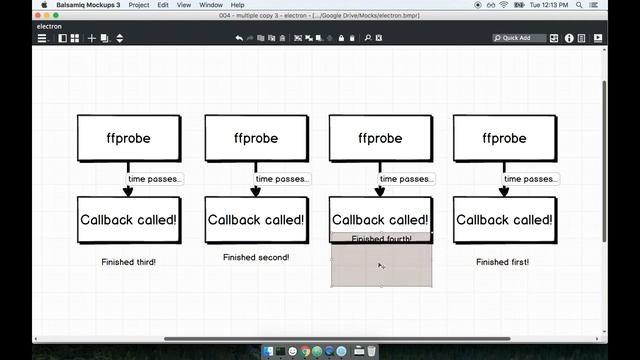Open the Trash from the Dock

pyautogui.click(x=371, y=351)
